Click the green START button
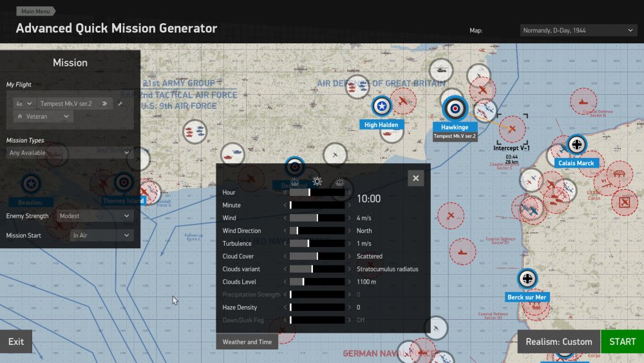 coord(622,342)
